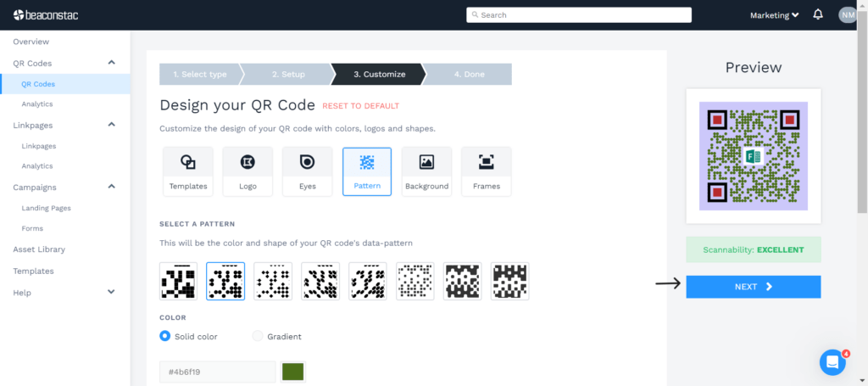Select the Pattern design option
868x386 pixels.
367,171
